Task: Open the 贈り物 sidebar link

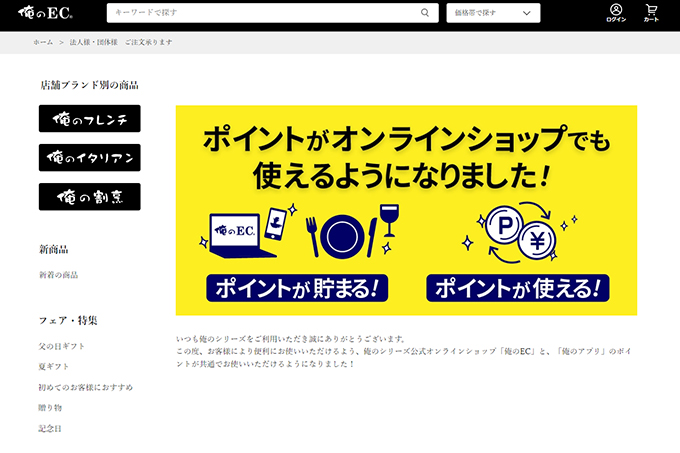Action: [x=50, y=408]
